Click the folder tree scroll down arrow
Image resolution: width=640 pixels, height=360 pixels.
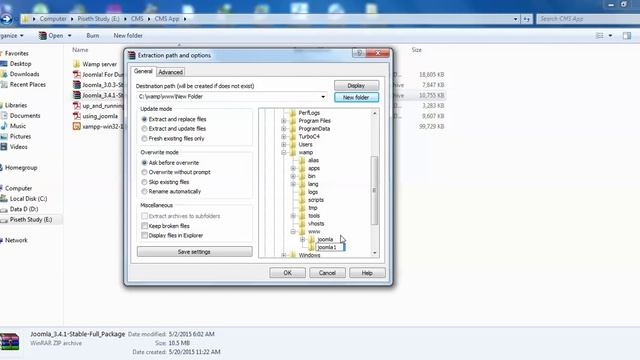pos(374,253)
